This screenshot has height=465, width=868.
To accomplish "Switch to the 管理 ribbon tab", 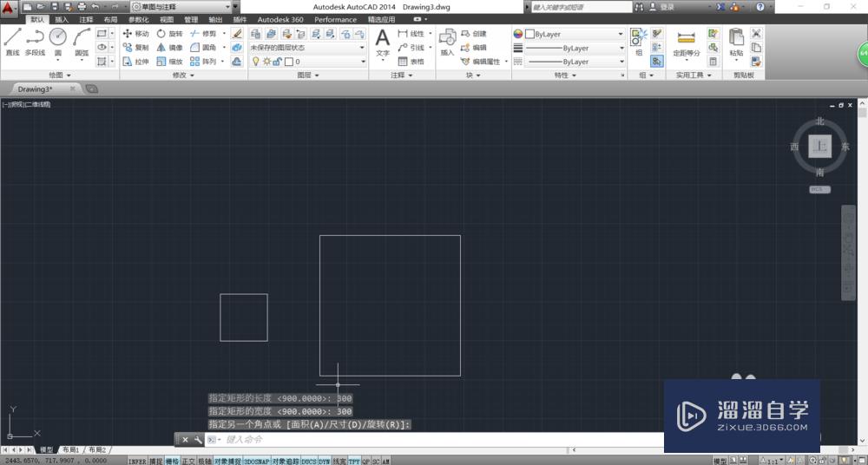I will click(191, 19).
